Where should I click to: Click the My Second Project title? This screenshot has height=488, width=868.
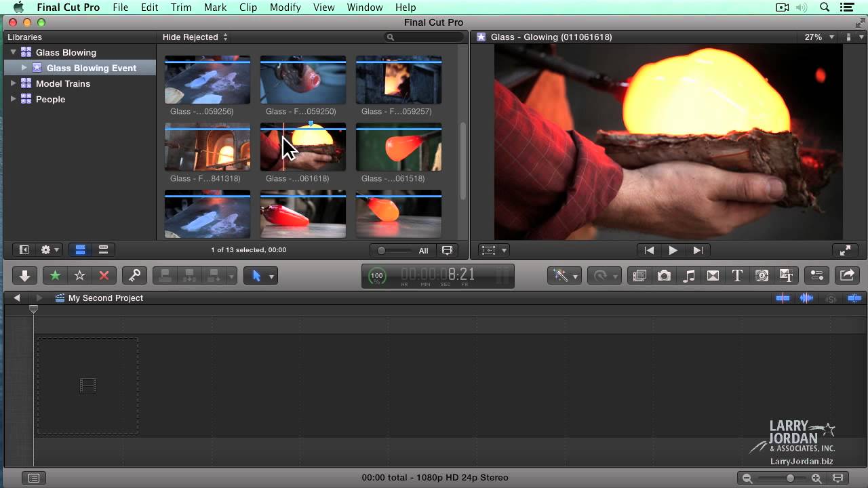coord(106,298)
